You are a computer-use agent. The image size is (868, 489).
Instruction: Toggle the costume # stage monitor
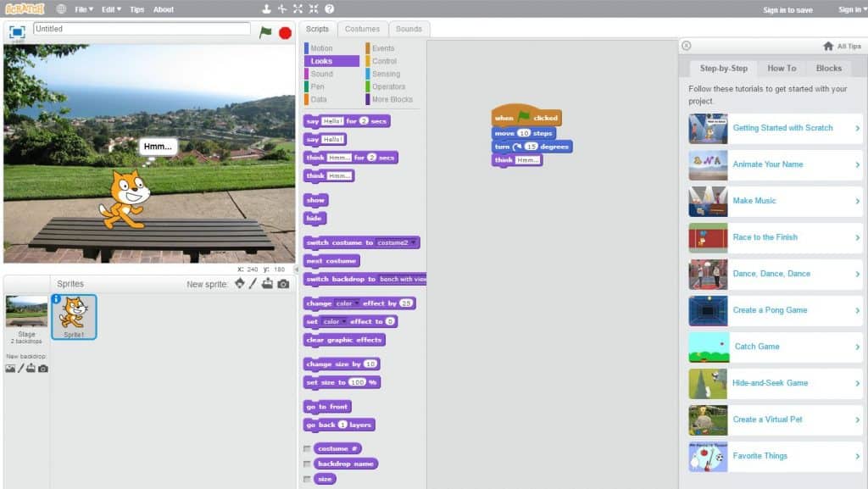[307, 448]
